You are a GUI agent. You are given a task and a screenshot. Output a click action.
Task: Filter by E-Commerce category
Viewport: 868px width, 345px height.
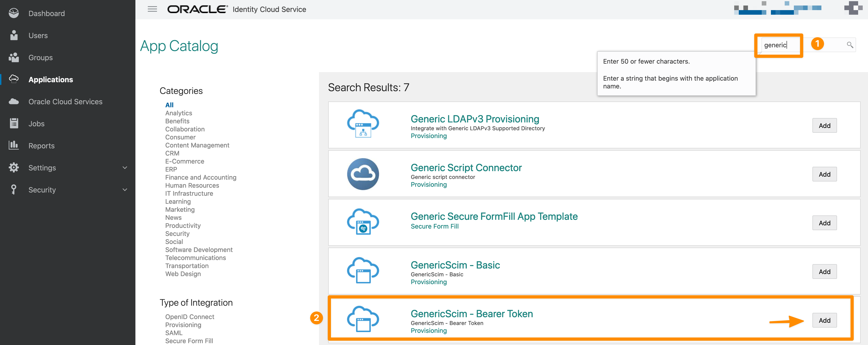185,161
